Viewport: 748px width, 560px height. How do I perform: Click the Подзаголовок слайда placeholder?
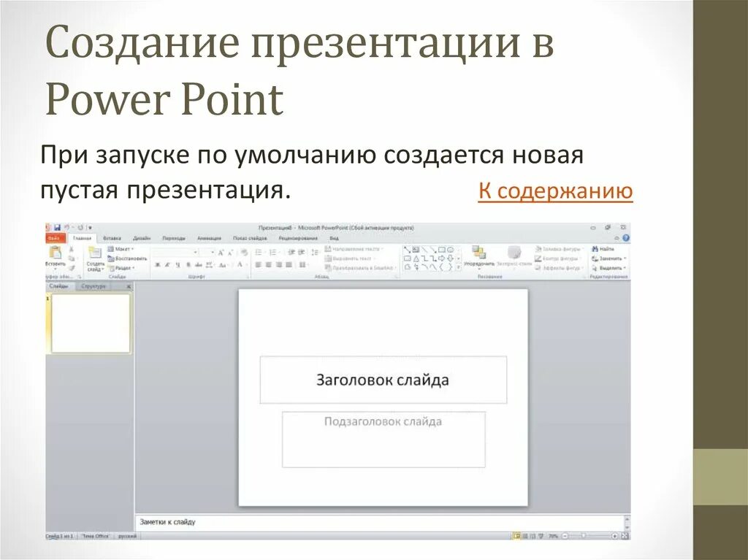tap(383, 440)
